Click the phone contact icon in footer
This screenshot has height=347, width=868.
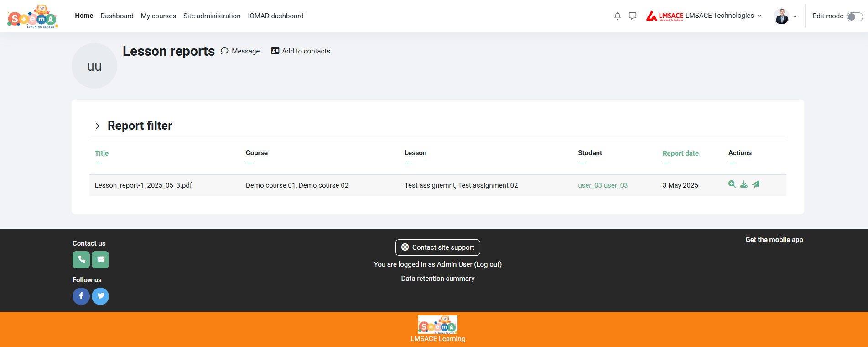[81, 259]
